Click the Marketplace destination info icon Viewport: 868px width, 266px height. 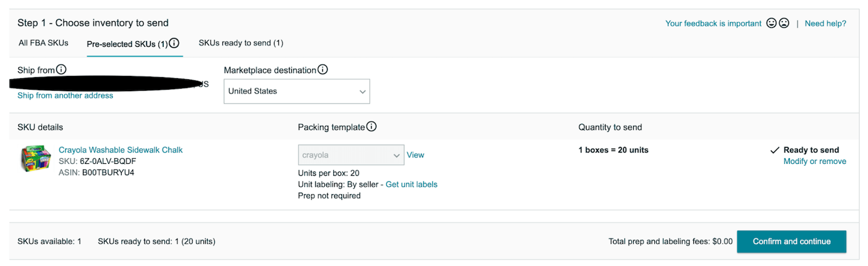(323, 69)
